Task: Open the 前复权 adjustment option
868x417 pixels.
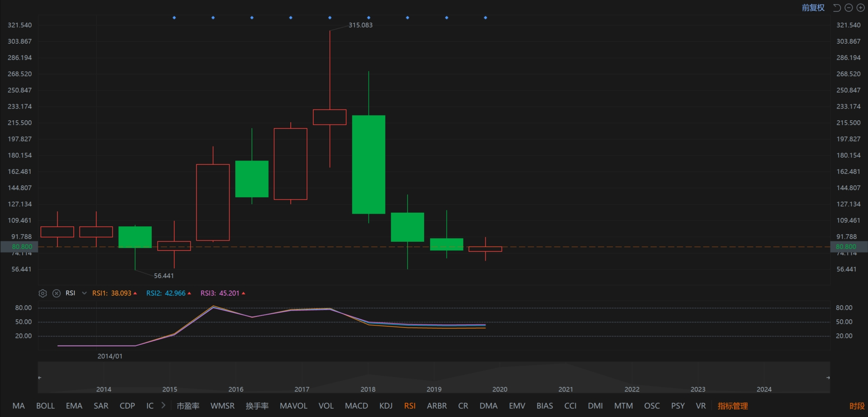Action: coord(813,8)
